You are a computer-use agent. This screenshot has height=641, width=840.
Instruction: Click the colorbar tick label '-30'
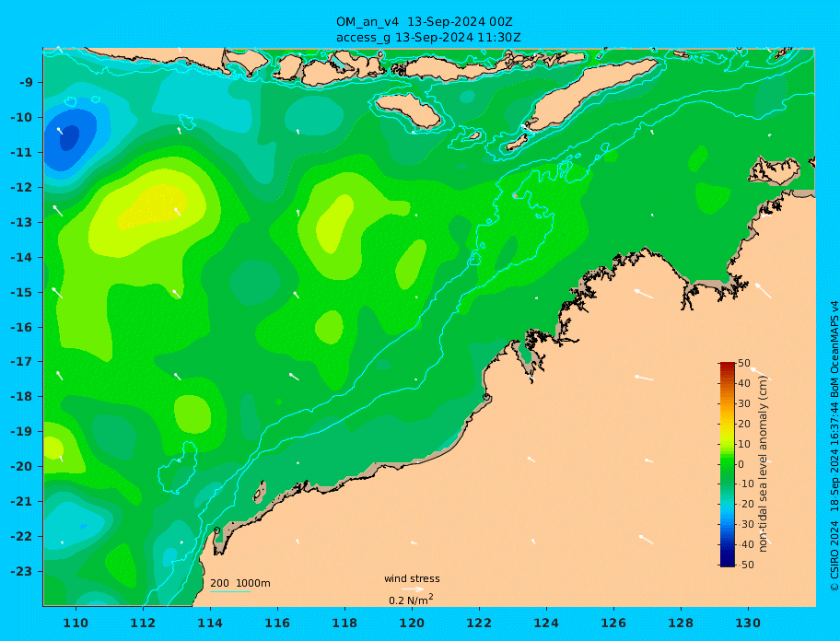pyautogui.click(x=744, y=524)
